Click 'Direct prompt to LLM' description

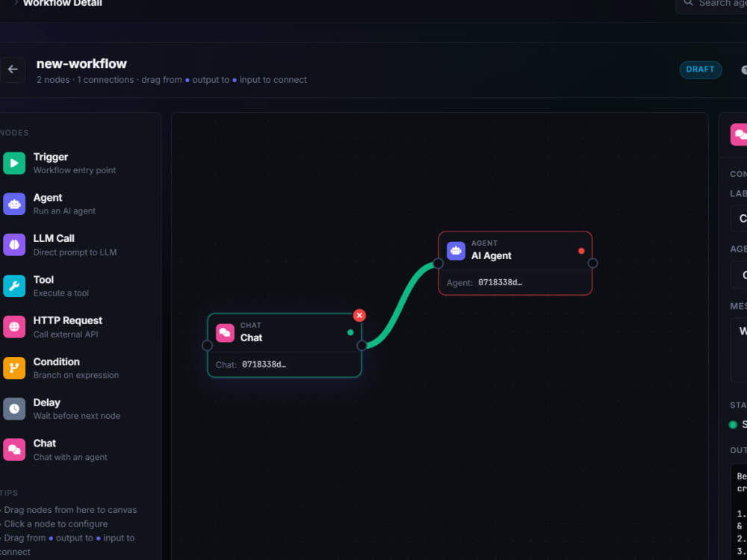[75, 252]
